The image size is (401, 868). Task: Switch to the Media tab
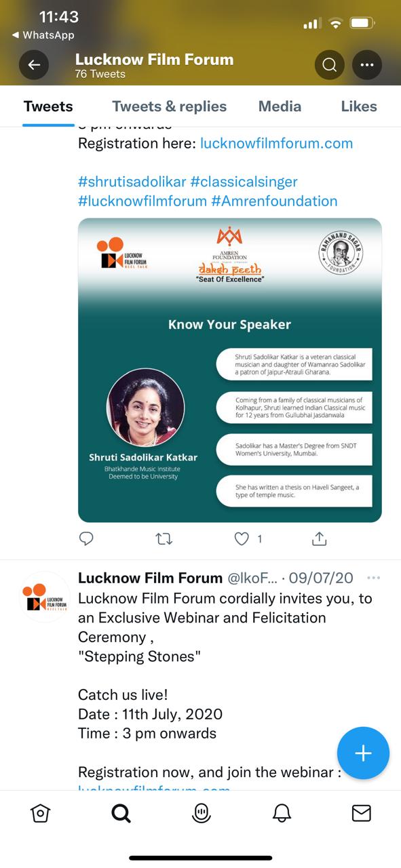(x=280, y=106)
